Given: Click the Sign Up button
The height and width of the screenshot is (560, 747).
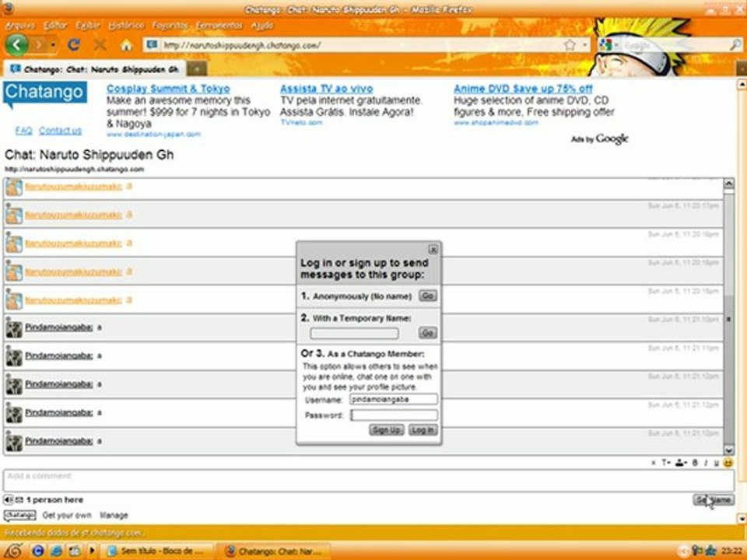Looking at the screenshot, I should 387,430.
